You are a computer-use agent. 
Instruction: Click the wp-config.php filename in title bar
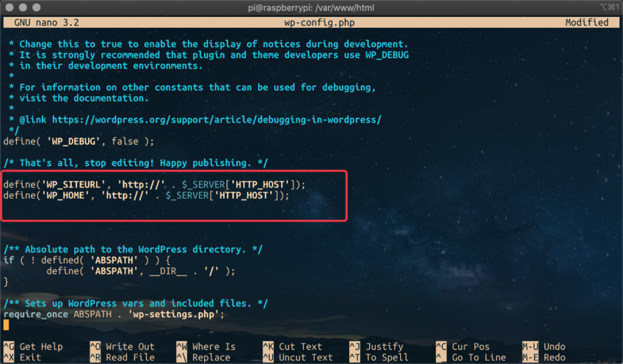coord(319,22)
